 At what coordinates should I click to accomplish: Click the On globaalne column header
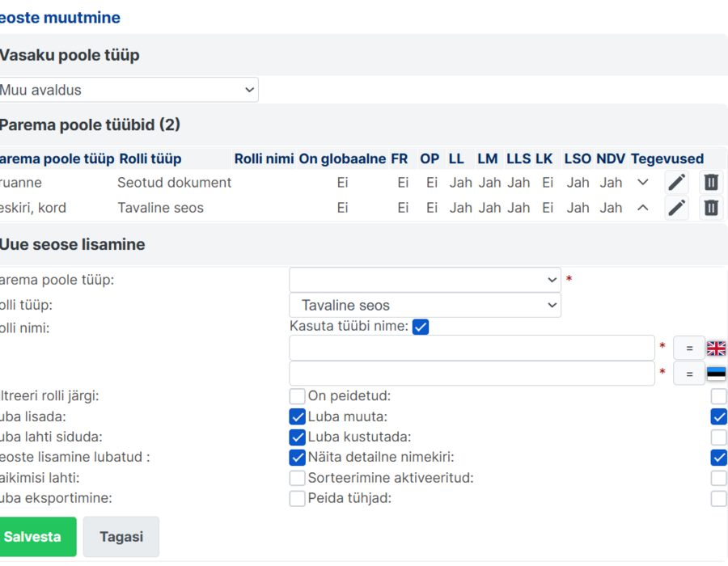342,158
